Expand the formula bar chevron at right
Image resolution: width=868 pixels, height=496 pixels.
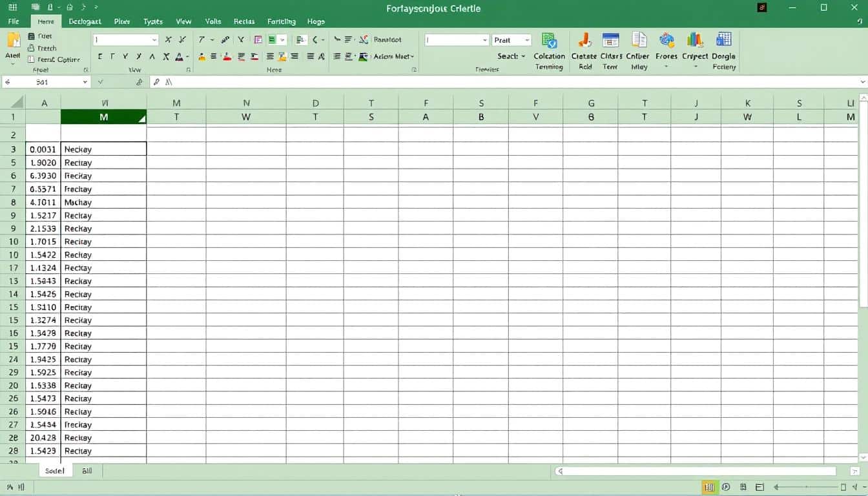pos(862,82)
